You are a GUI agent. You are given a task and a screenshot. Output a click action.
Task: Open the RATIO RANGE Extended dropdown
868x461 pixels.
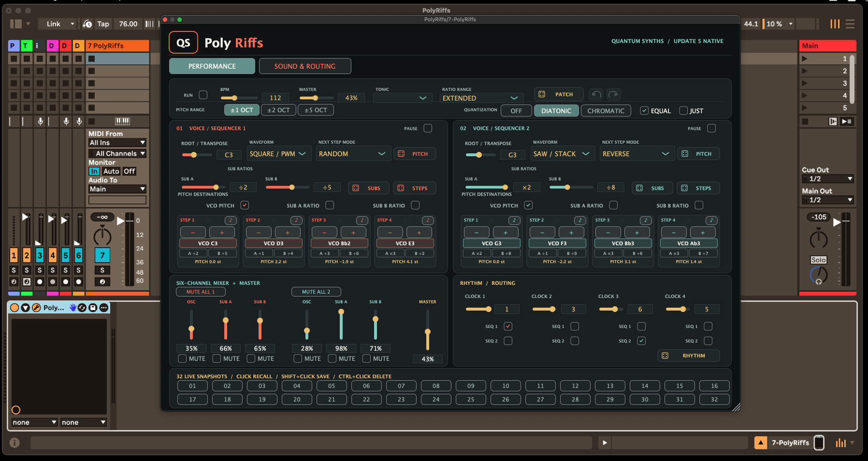pyautogui.click(x=480, y=98)
